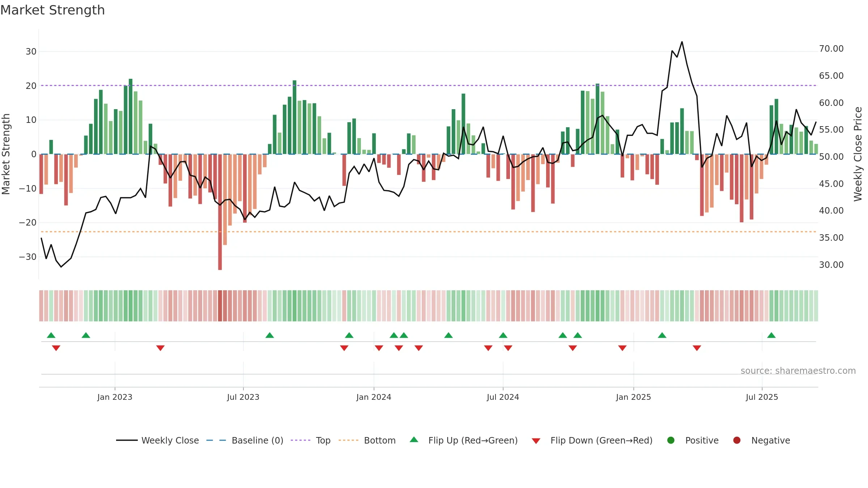Viewport: 868px width, 488px height.
Task: Toggle the Flip Up (Red→Green) legend label
Action: click(473, 440)
